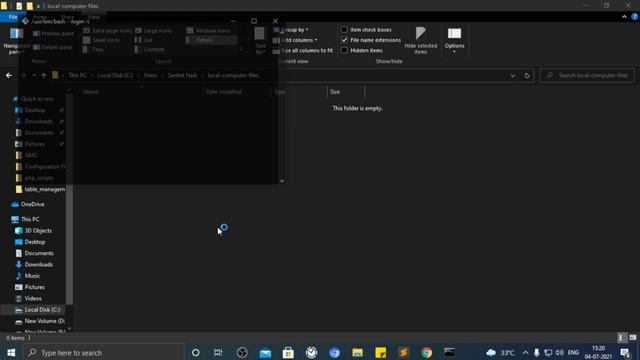
Task: Open the Mail app on the taskbar
Action: click(x=265, y=352)
